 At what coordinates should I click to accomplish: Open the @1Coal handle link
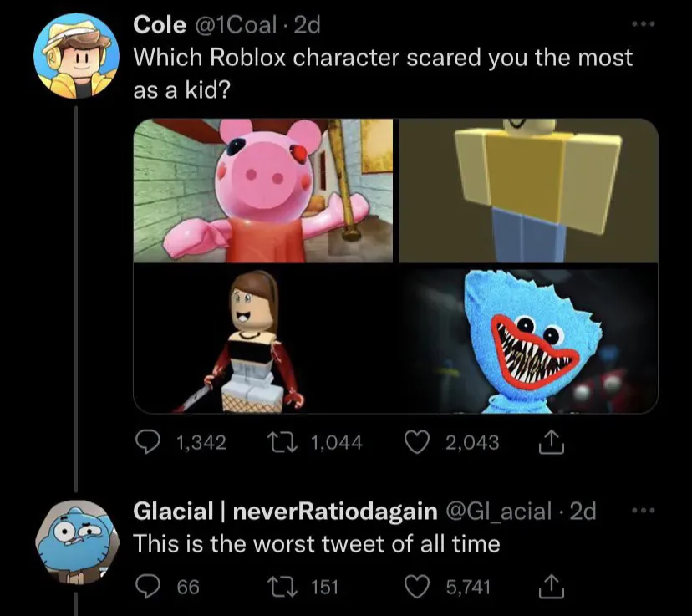[237, 26]
